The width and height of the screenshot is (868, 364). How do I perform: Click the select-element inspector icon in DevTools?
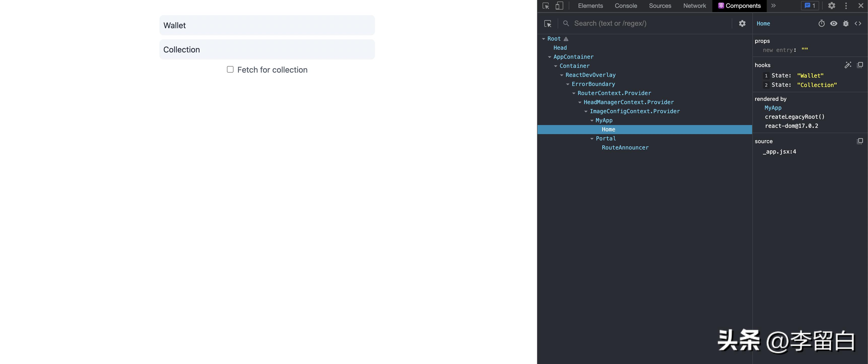point(546,6)
